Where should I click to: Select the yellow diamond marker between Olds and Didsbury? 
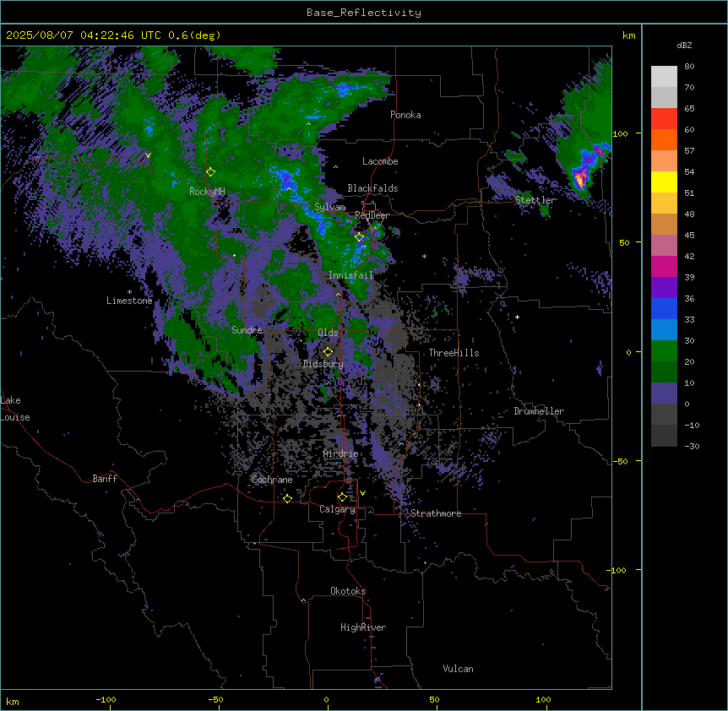328,352
